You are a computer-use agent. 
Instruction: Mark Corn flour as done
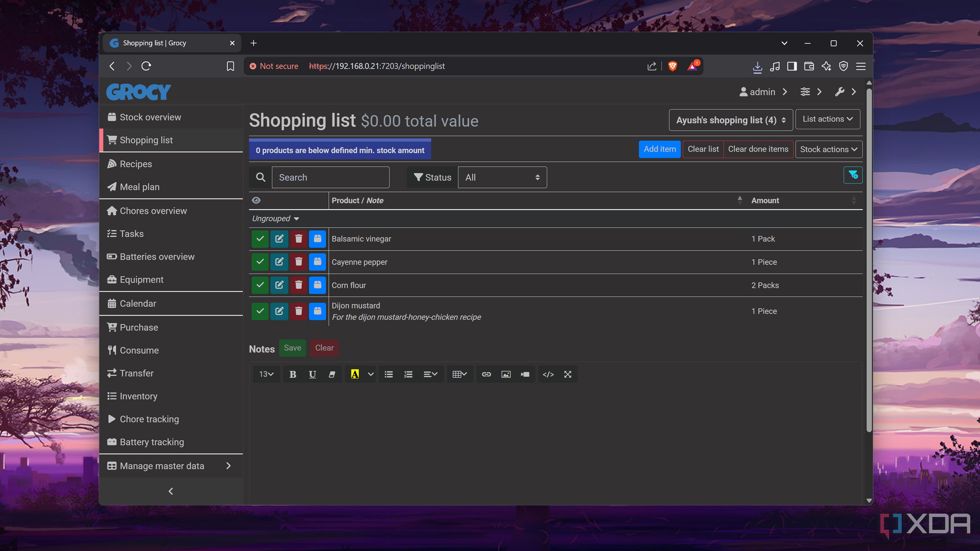[x=260, y=285]
